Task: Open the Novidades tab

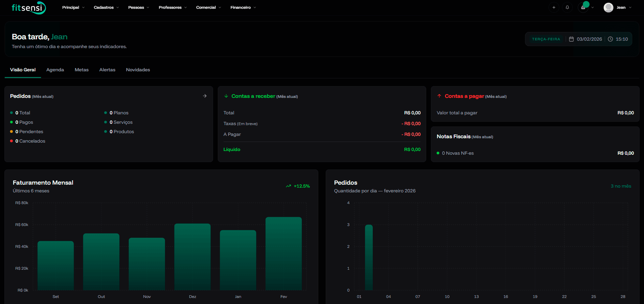Action: point(138,70)
